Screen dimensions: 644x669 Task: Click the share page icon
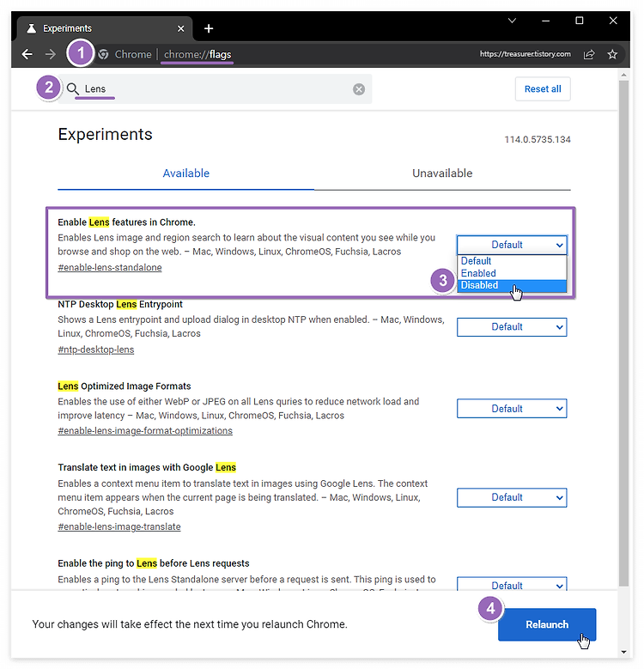(589, 54)
